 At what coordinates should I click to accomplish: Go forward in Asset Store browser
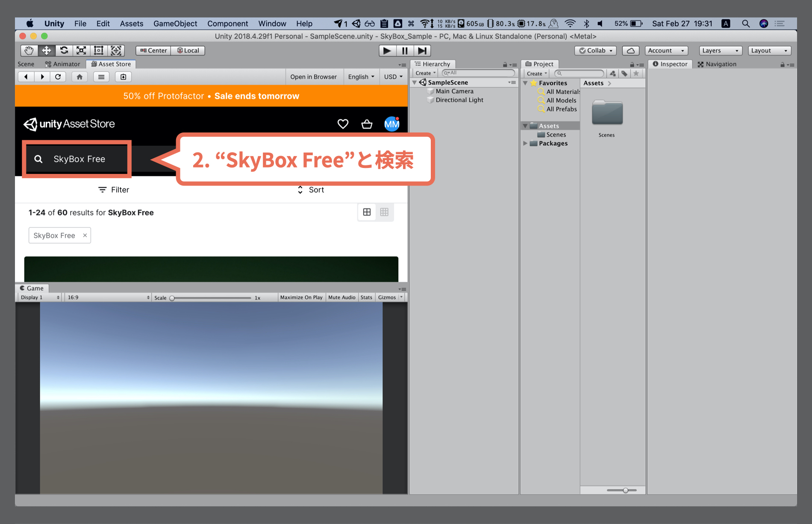(x=42, y=77)
